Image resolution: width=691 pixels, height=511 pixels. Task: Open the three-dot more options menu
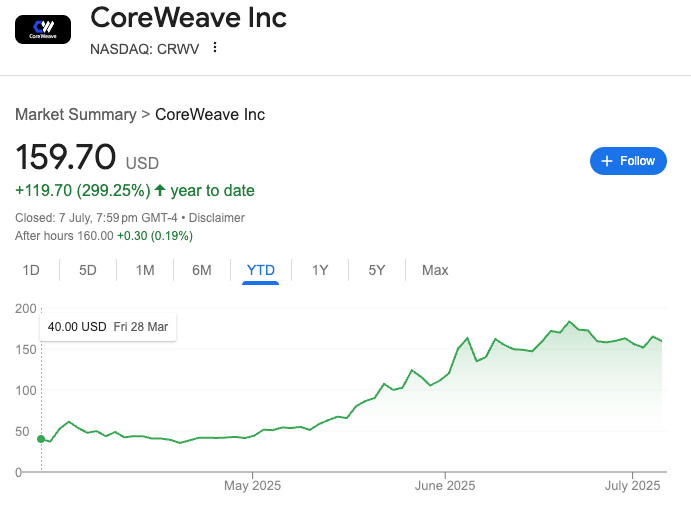215,48
